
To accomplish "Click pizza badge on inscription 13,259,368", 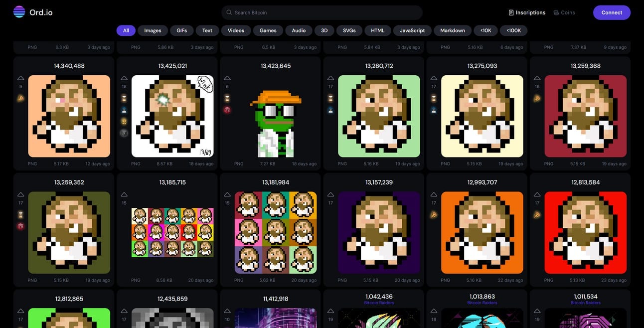I will (x=537, y=98).
